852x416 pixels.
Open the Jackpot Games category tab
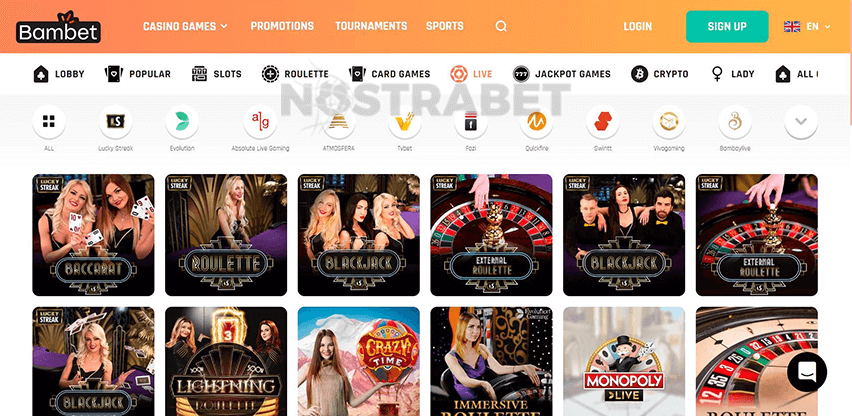coord(561,74)
